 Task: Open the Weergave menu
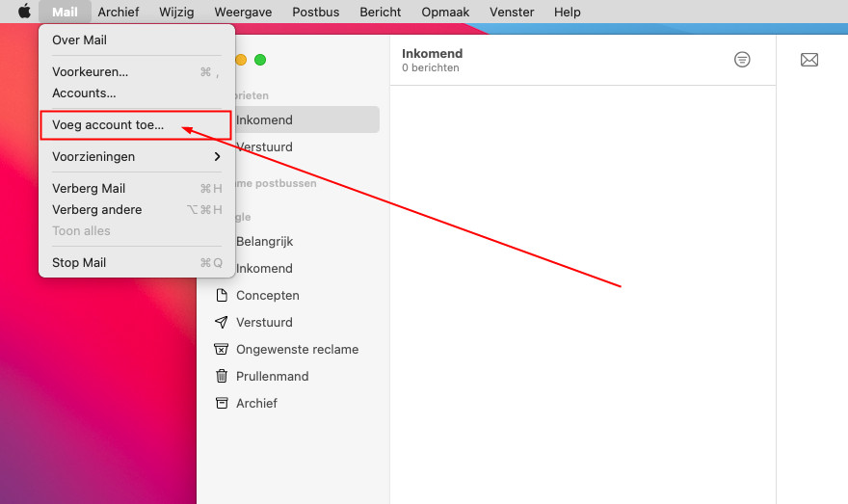[x=243, y=12]
